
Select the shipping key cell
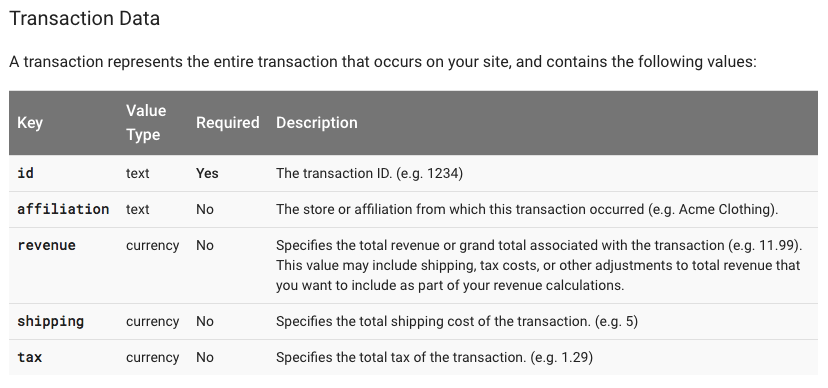coord(51,321)
